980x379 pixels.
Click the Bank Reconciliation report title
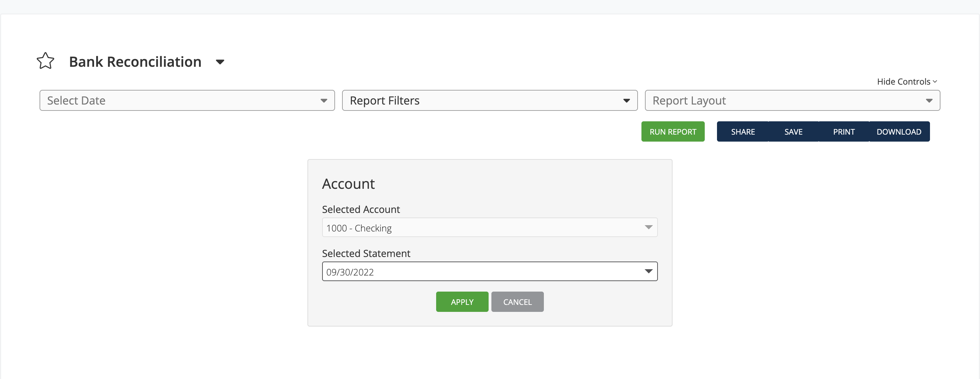135,62
